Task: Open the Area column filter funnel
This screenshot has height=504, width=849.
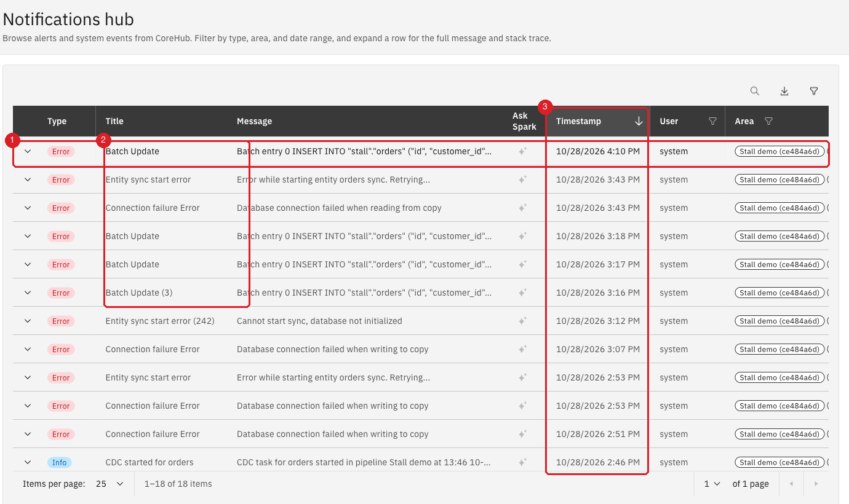Action: [768, 121]
